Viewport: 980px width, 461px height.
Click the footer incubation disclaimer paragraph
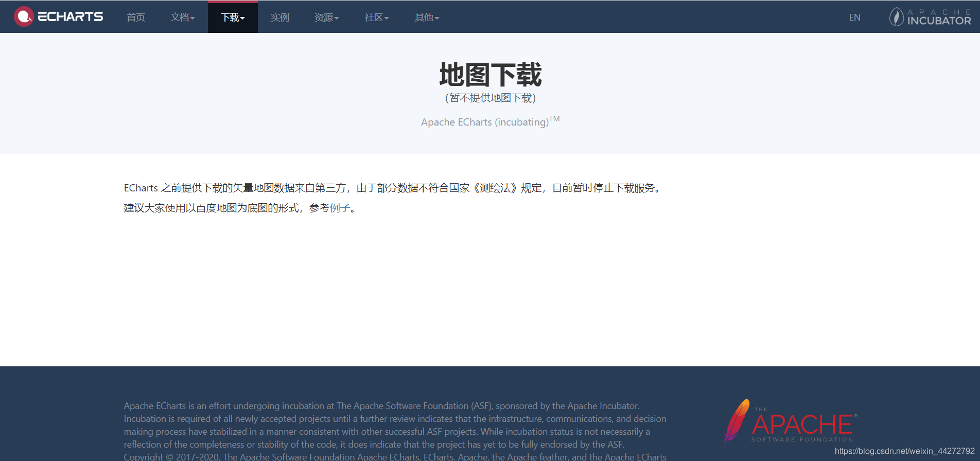(395, 425)
